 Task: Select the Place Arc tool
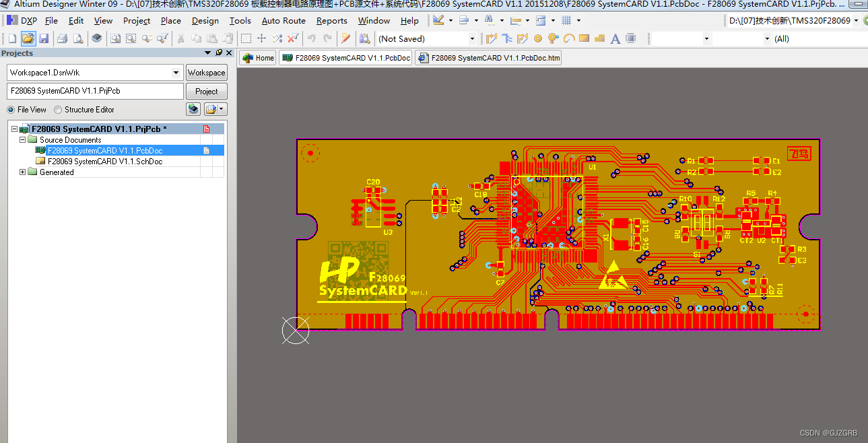[568, 38]
